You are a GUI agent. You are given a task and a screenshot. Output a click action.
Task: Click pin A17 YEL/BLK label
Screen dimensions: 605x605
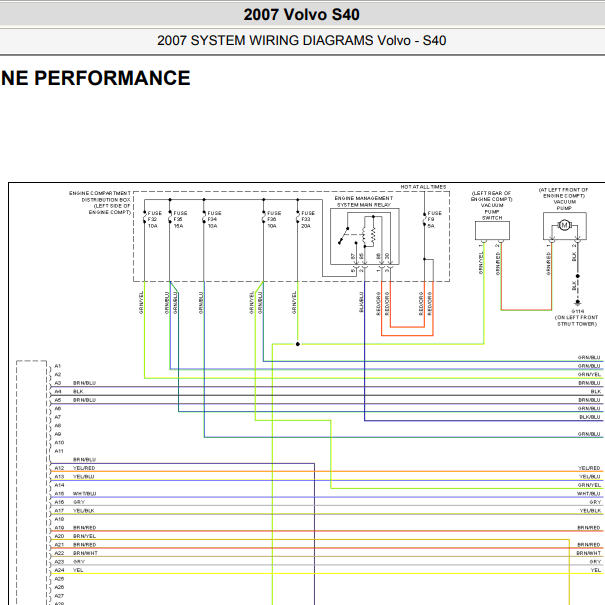[83, 510]
